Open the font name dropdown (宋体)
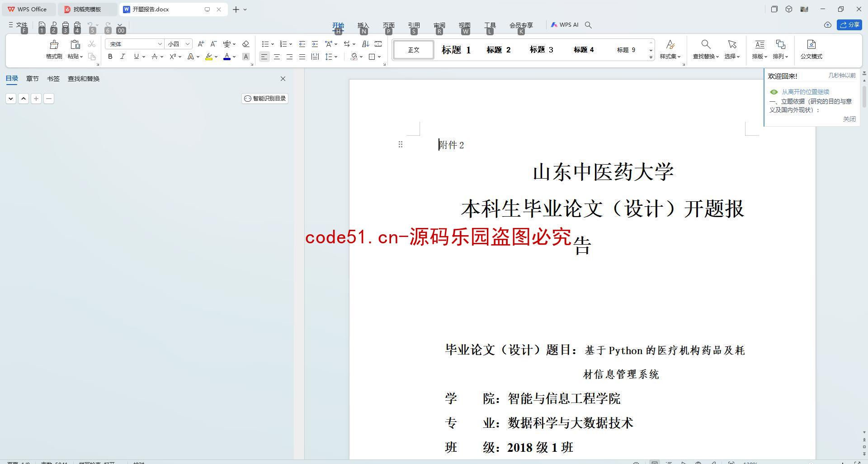 point(160,44)
